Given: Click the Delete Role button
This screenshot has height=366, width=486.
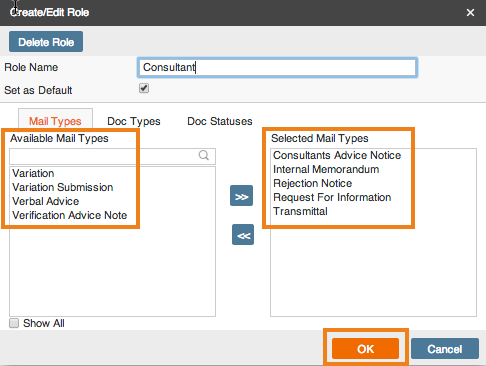Looking at the screenshot, I should [46, 42].
